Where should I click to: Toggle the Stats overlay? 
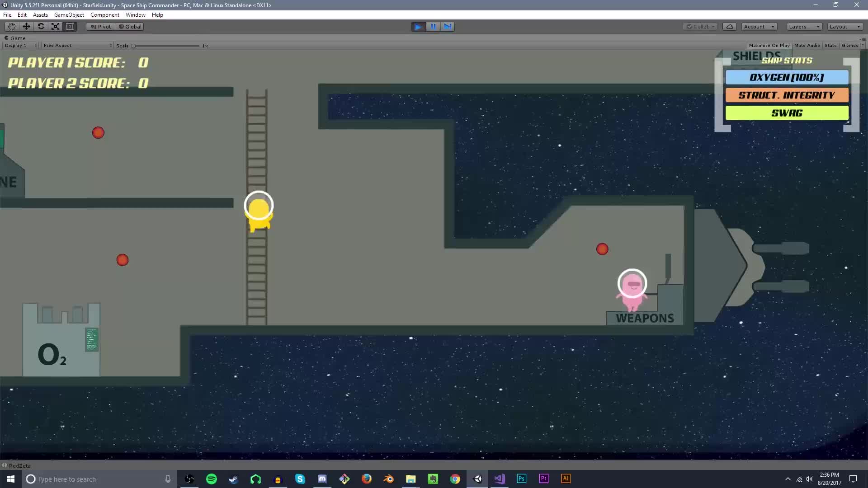coord(830,46)
